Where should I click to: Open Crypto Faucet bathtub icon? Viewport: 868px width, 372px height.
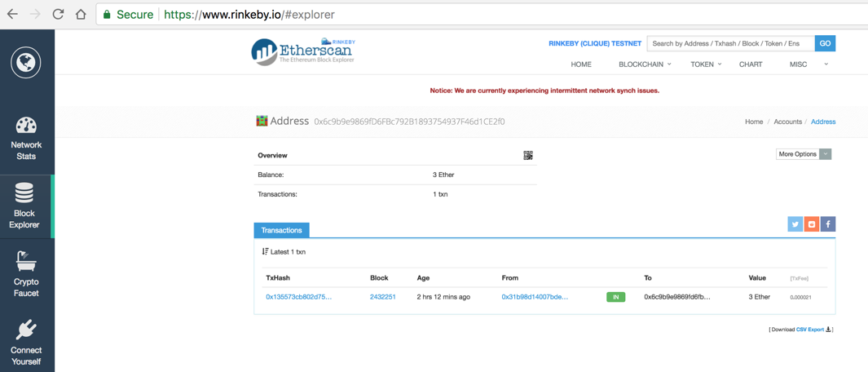[26, 262]
